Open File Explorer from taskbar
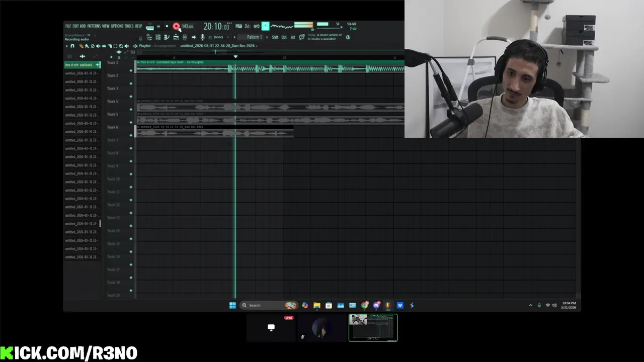This screenshot has width=644, height=362. [x=316, y=305]
